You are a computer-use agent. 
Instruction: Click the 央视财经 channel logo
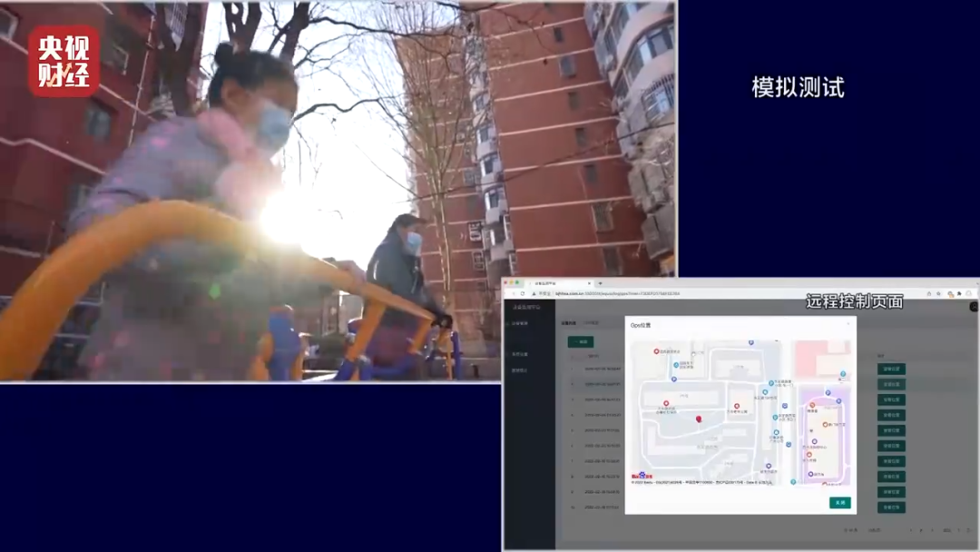coord(63,61)
